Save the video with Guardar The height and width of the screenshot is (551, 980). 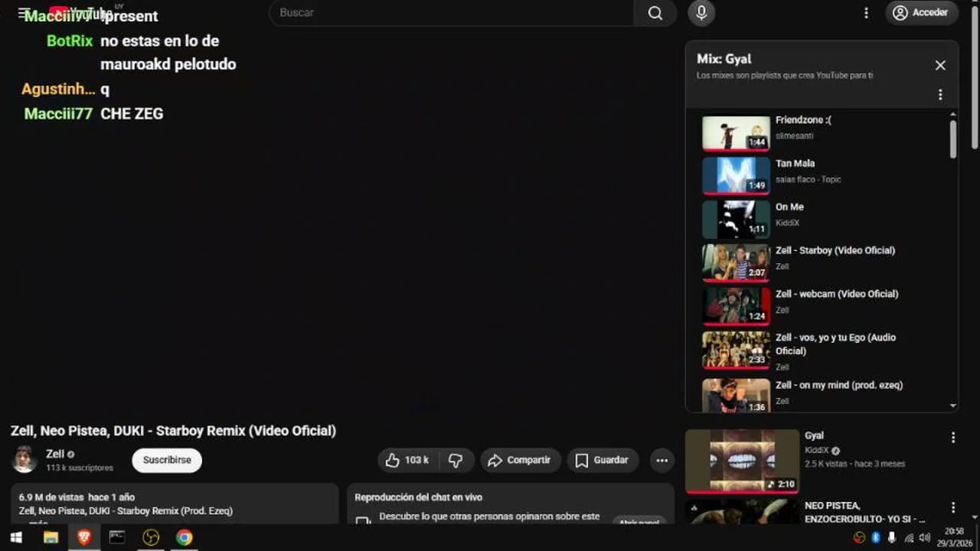coord(603,460)
